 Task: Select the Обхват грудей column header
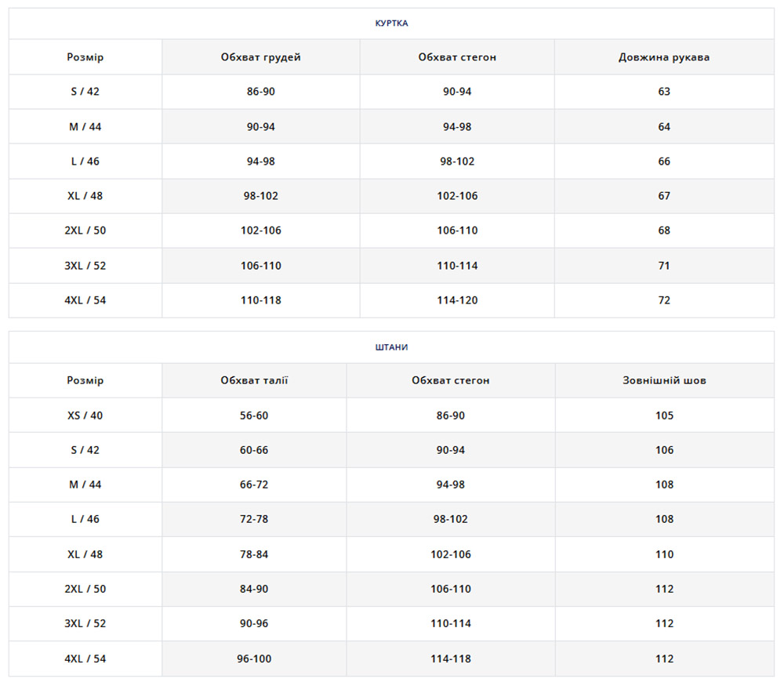[260, 57]
